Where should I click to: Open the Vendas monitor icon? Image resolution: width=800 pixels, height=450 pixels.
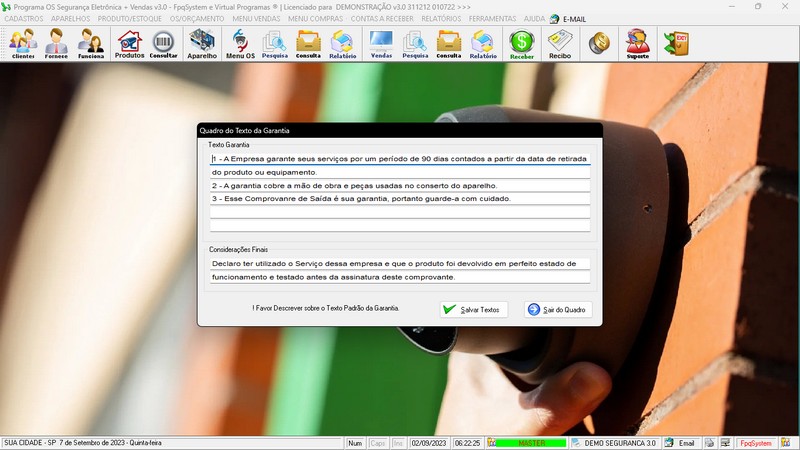point(381,44)
